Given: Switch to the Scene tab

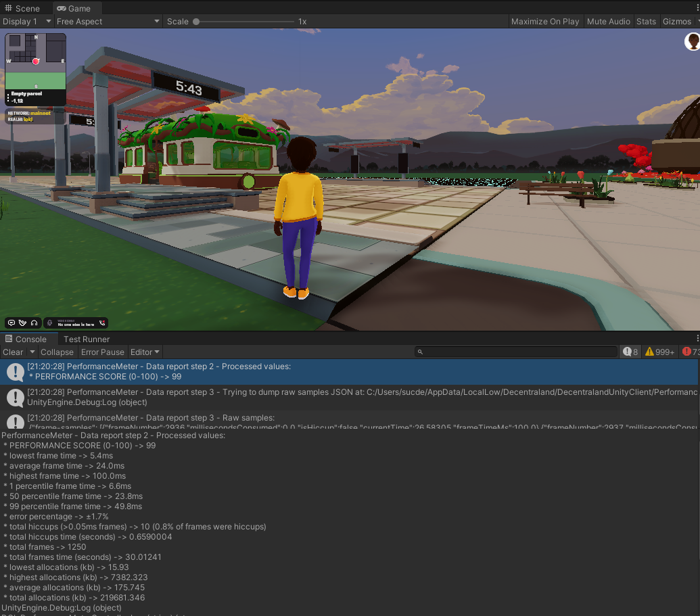Looking at the screenshot, I should 22,8.
